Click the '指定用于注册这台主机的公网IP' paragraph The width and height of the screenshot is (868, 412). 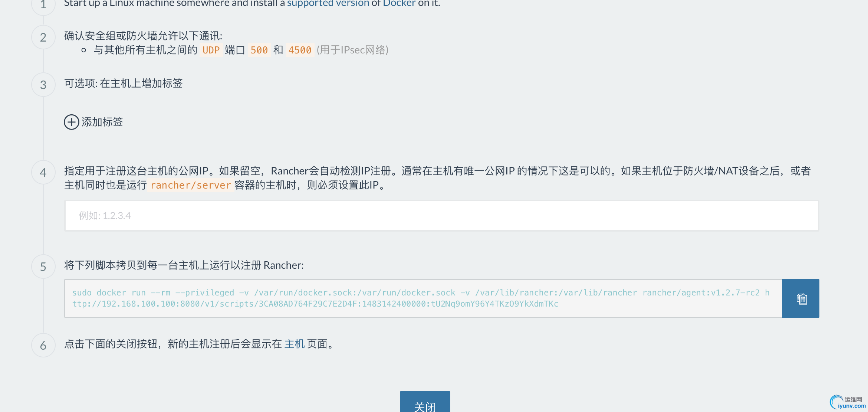tap(438, 178)
